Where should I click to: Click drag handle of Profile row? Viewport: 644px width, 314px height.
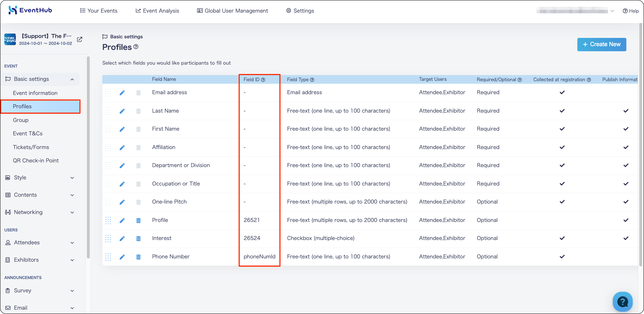108,221
